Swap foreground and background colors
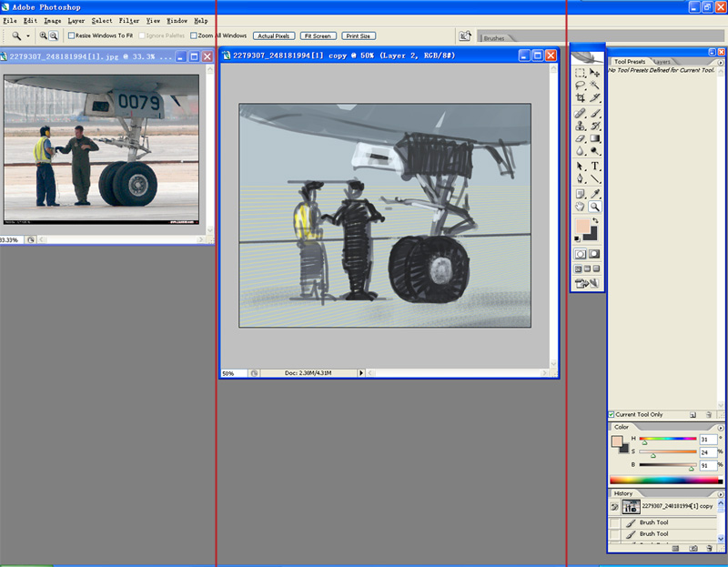This screenshot has width=728, height=567. (596, 221)
